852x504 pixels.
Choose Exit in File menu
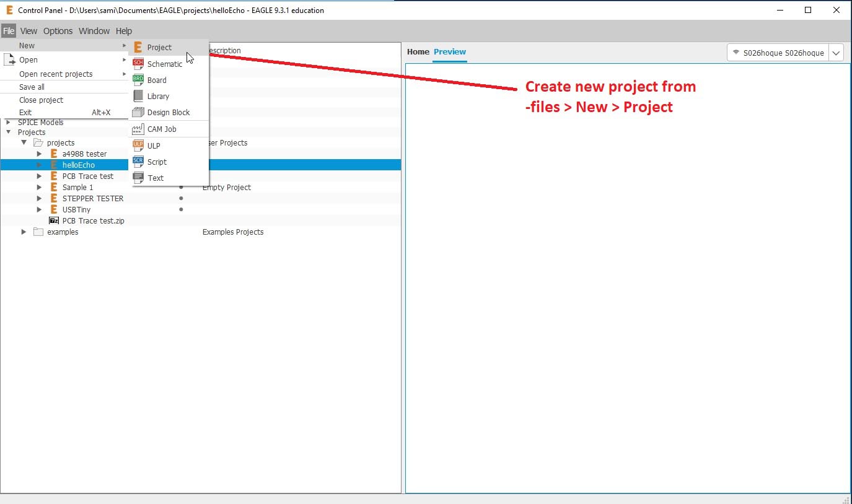click(64, 113)
